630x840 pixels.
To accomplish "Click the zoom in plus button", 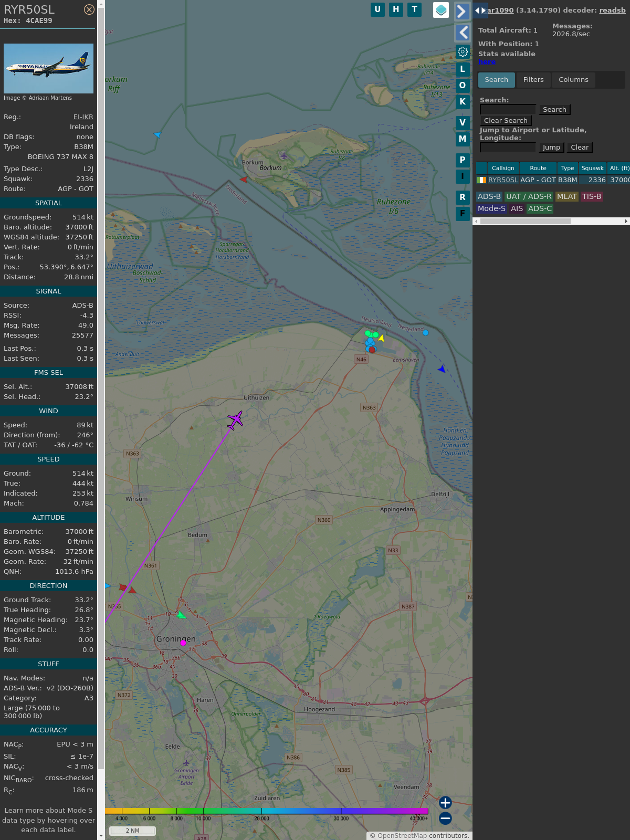I will [445, 803].
